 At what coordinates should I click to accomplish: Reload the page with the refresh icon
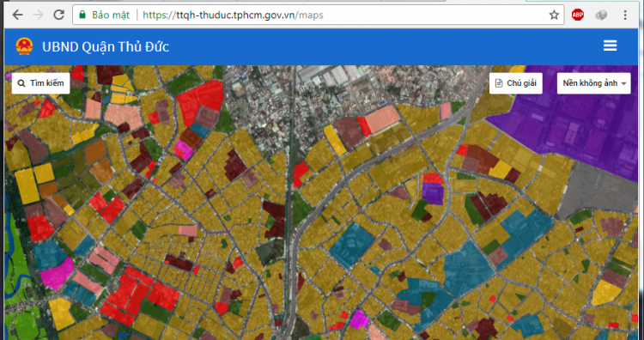coord(58,15)
